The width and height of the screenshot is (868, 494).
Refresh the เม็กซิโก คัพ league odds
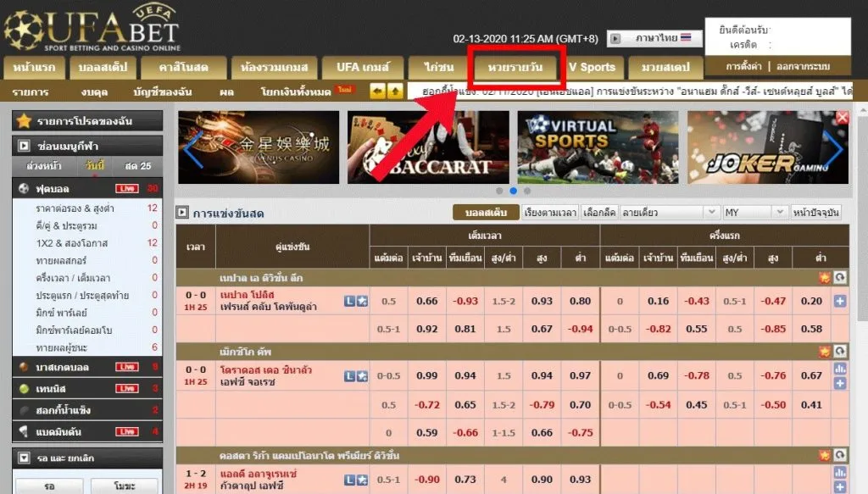coord(840,352)
